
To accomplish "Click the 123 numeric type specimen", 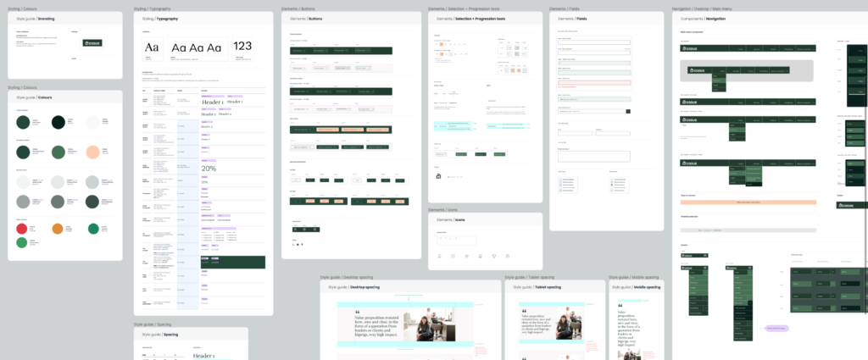I will coord(242,46).
